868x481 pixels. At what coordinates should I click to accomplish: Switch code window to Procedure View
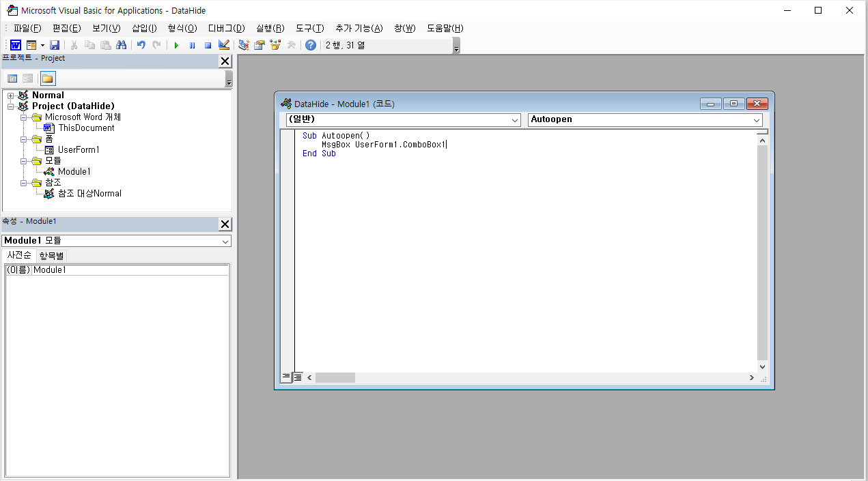point(286,377)
